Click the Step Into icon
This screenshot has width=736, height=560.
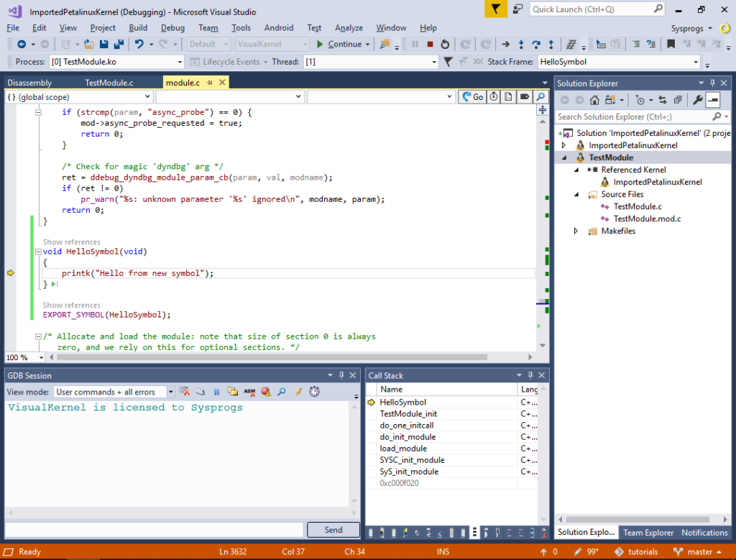(x=521, y=45)
